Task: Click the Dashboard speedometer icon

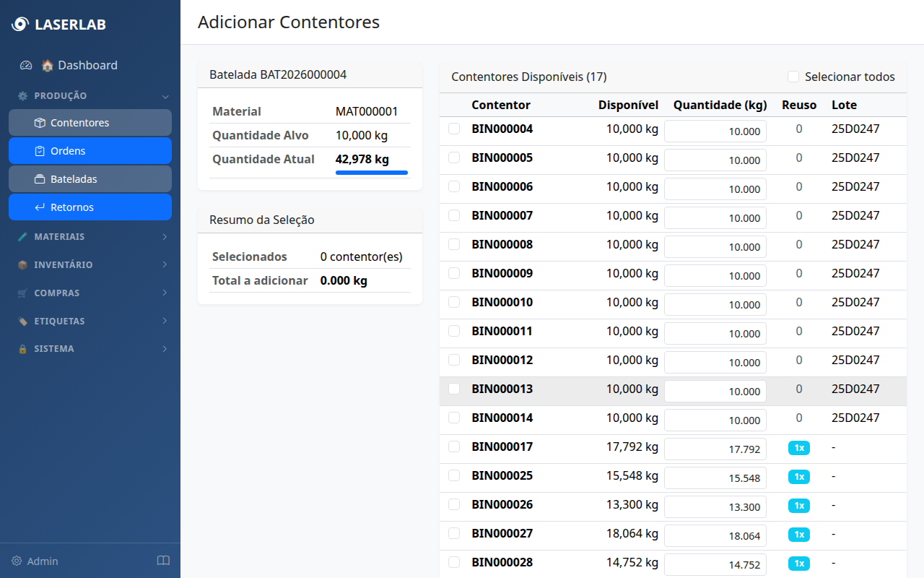Action: (x=26, y=65)
